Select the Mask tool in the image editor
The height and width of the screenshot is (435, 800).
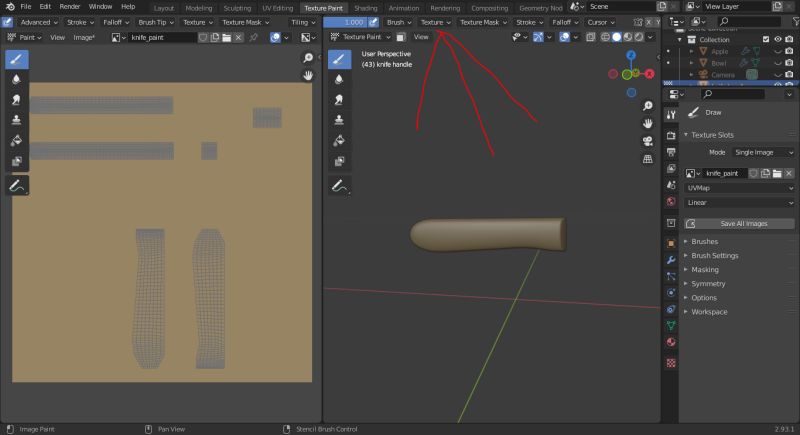click(x=16, y=161)
